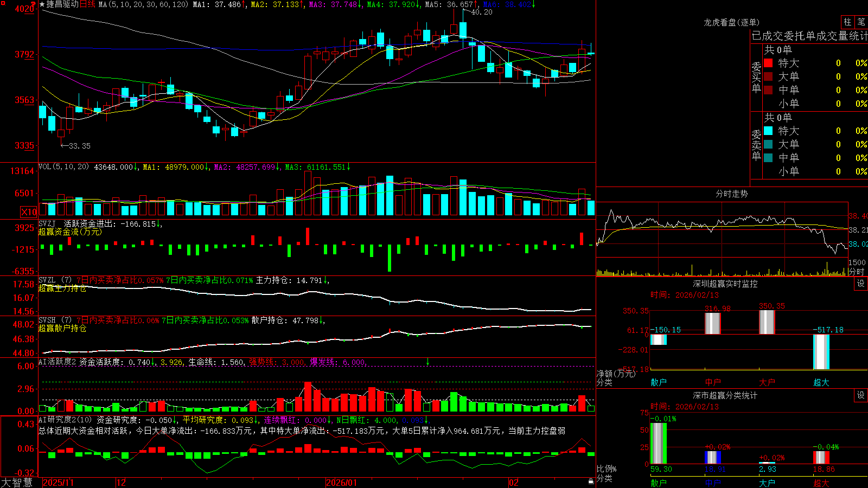The image size is (868, 488).
Task: Click the 分时走势 panel title
Action: click(x=731, y=194)
